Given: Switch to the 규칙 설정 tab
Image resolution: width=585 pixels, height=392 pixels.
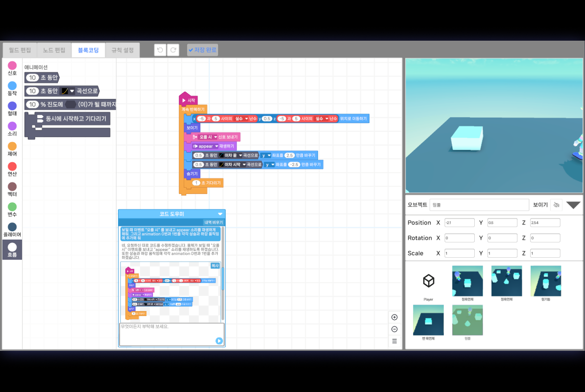Looking at the screenshot, I should coord(122,49).
